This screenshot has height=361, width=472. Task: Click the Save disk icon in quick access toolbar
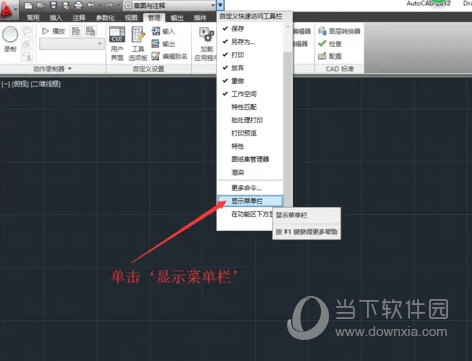click(53, 5)
